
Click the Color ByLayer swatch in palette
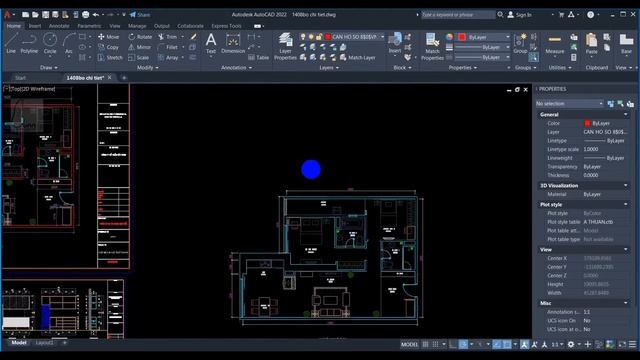point(587,123)
